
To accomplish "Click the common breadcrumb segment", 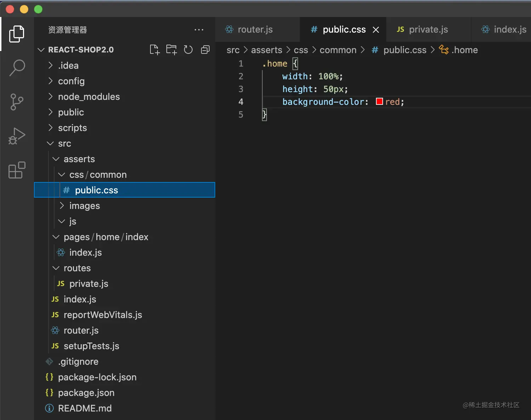I will pos(338,50).
